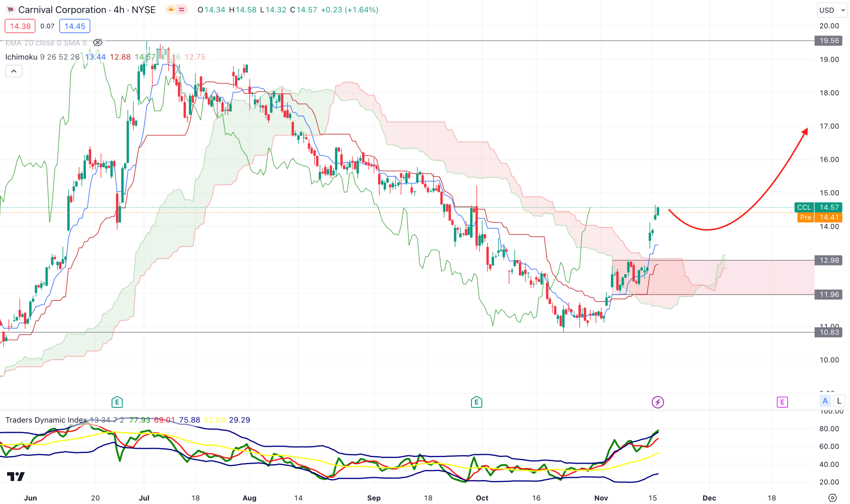Open chart settings gear icon
Image resolution: width=850 pixels, height=504 pixels.
tap(832, 498)
